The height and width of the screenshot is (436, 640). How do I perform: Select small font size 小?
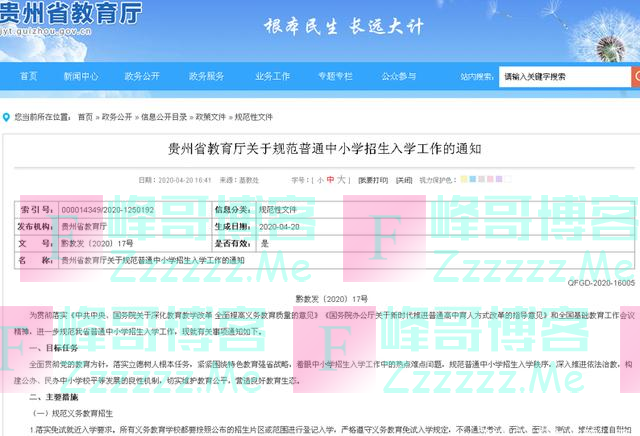tap(320, 180)
